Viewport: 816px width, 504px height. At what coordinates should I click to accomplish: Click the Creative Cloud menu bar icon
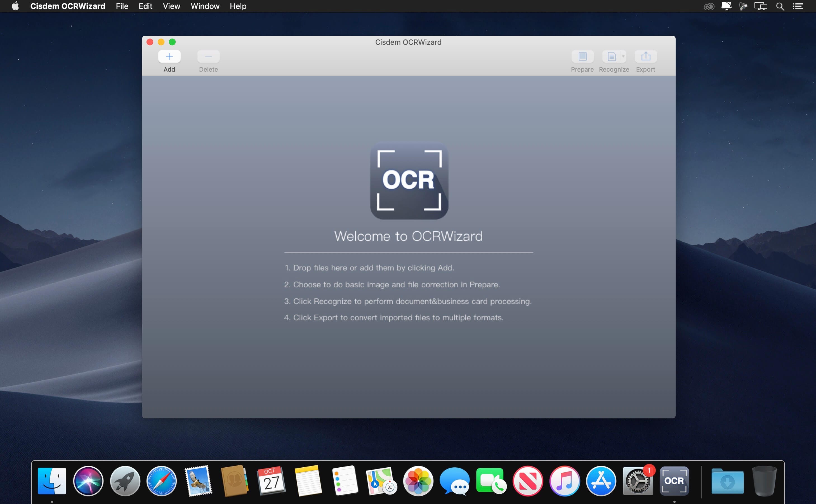(709, 6)
